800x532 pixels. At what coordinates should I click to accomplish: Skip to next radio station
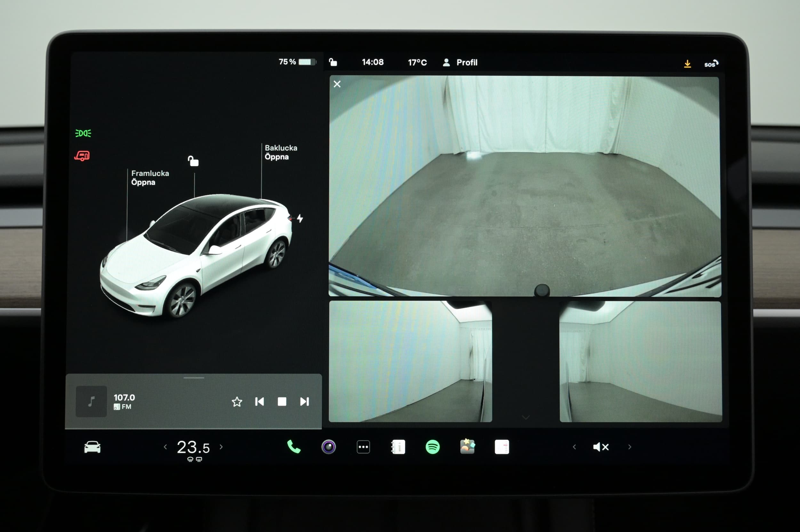[x=304, y=402]
